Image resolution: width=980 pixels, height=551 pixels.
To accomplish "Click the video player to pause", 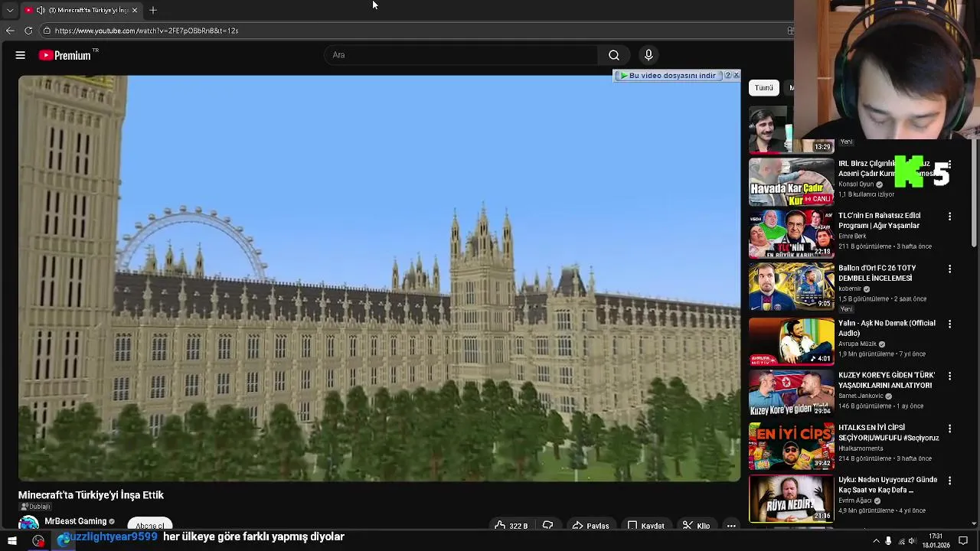I will 380,279.
